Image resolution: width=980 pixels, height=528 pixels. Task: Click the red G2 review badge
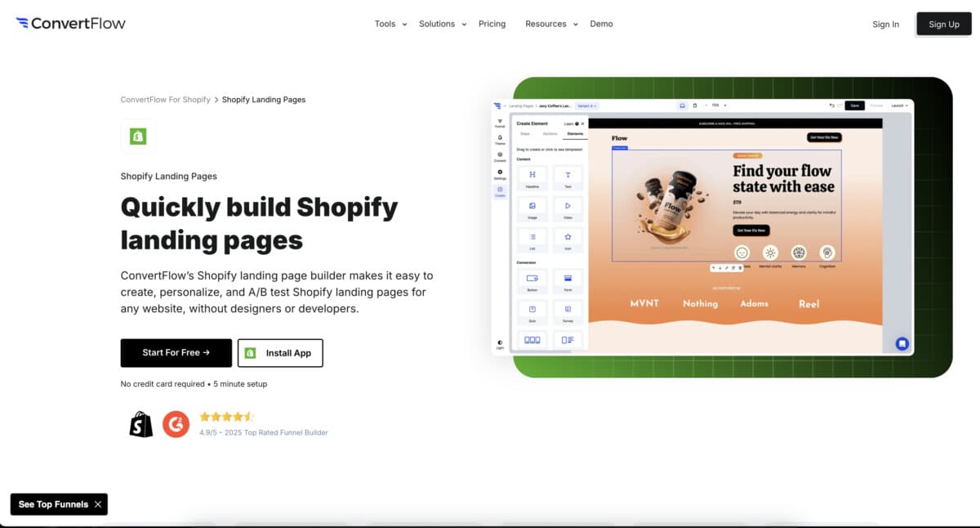pyautogui.click(x=176, y=424)
